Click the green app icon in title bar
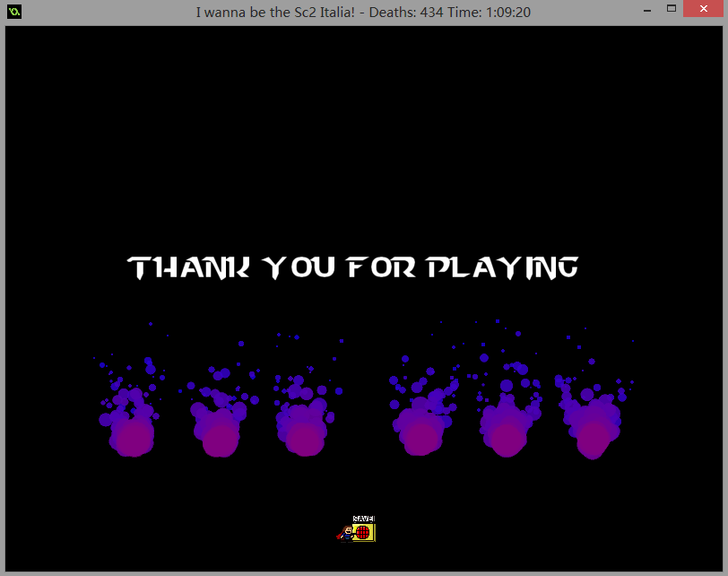Image resolution: width=728 pixels, height=576 pixels. [14, 12]
